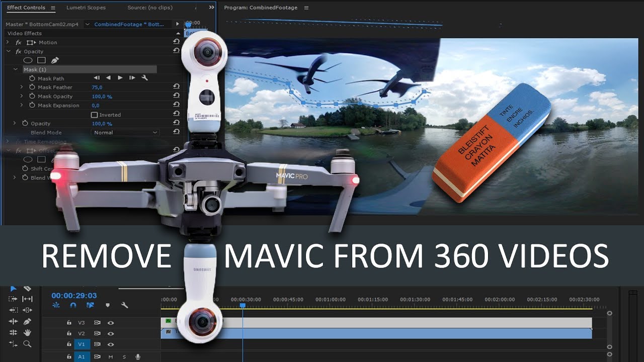
Task: Open Program: CombinedFootage panel menu
Action: 306,8
